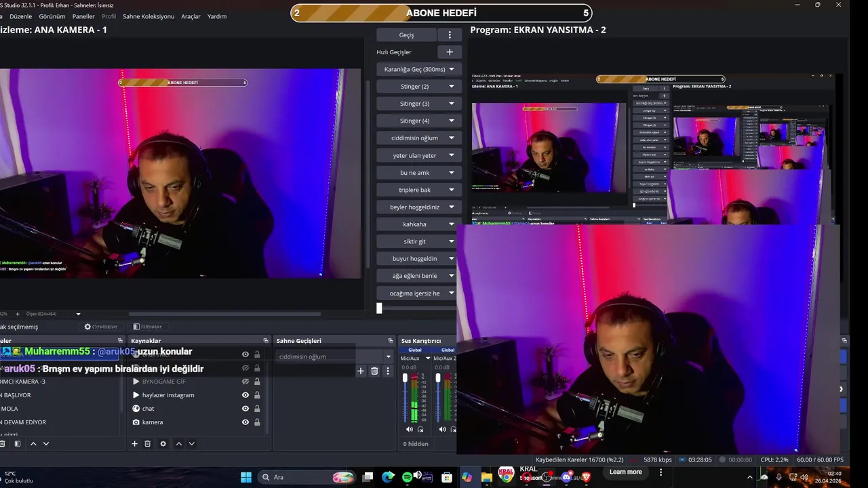Expand the ciddimisin oğlum combo in Sahne Geçişleri

pos(389,357)
